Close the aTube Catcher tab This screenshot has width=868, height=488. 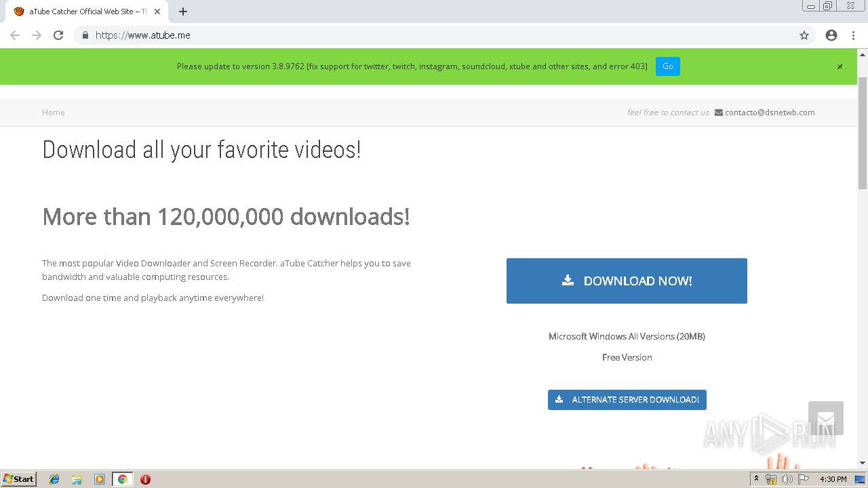[157, 12]
